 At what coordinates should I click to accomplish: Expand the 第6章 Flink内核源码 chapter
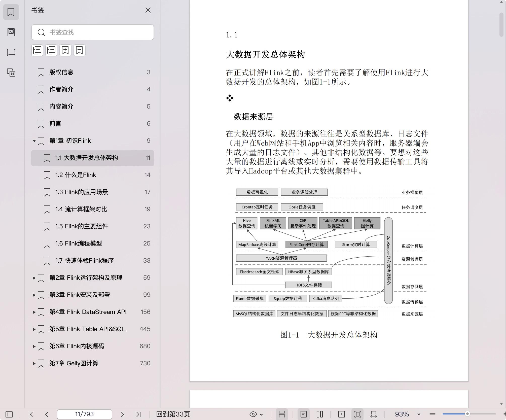[x=34, y=346]
